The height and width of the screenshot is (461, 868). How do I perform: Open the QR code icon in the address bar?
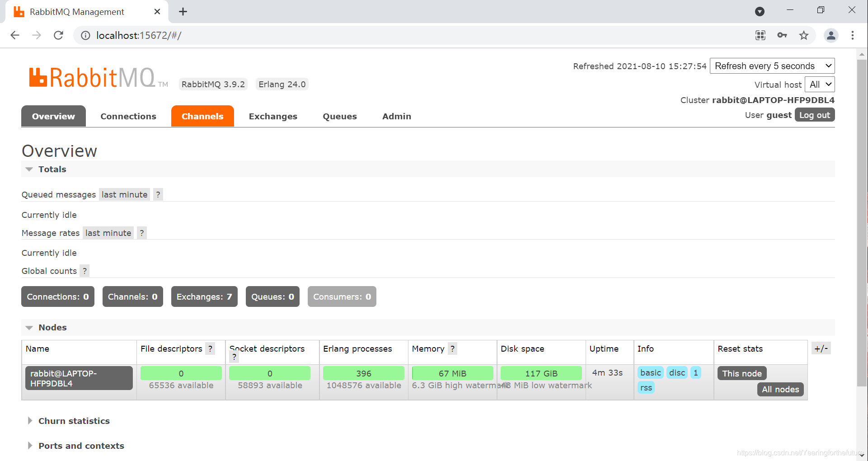760,35
